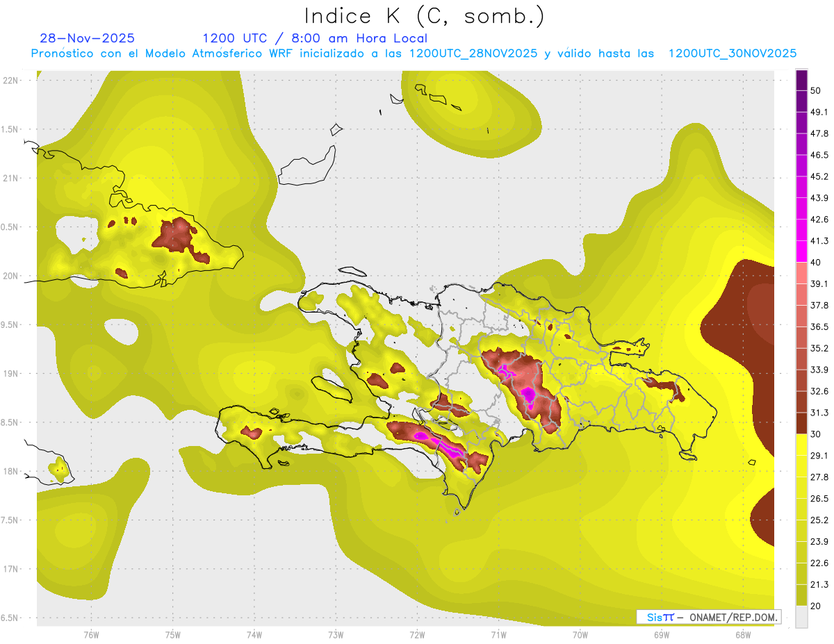Click the "20N" latitude label
The height and width of the screenshot is (644, 834).
[x=11, y=276]
